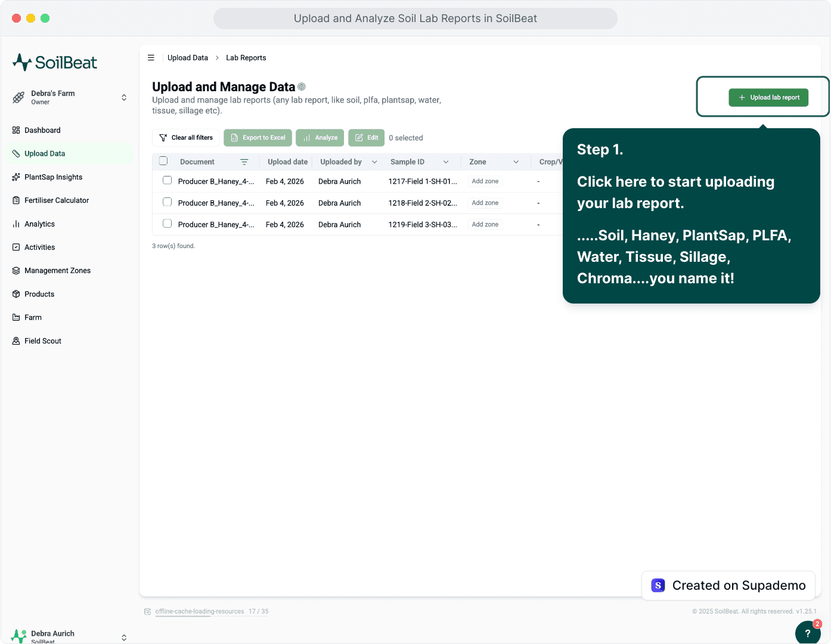The width and height of the screenshot is (831, 644).
Task: Click Export to Excel button
Action: pyautogui.click(x=258, y=138)
